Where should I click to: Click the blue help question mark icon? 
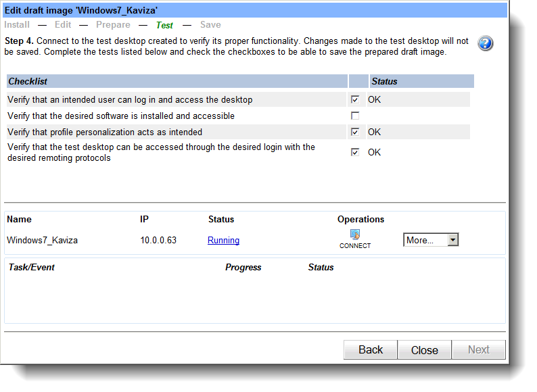click(x=485, y=44)
